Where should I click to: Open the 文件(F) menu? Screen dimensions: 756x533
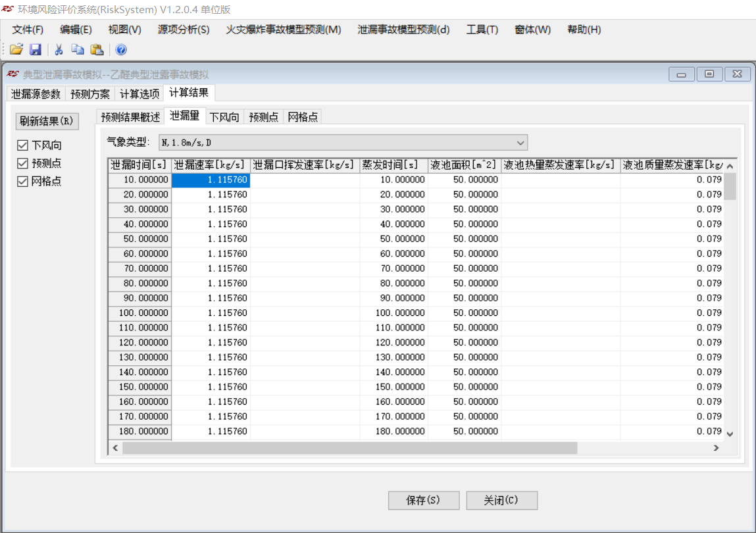28,30
